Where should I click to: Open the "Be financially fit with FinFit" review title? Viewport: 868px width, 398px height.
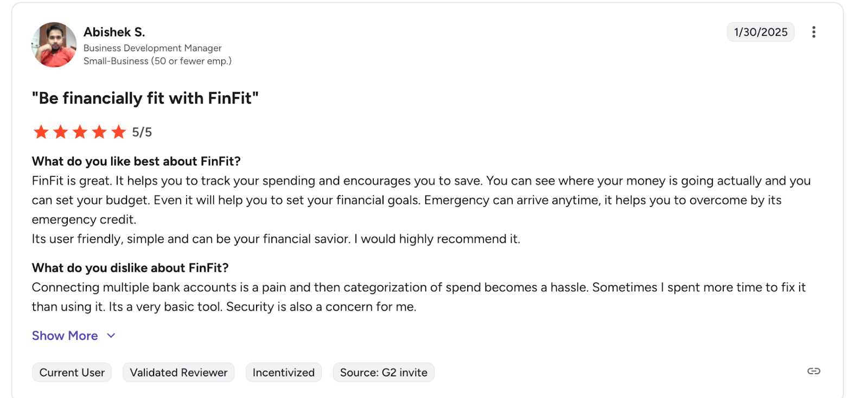pos(145,98)
